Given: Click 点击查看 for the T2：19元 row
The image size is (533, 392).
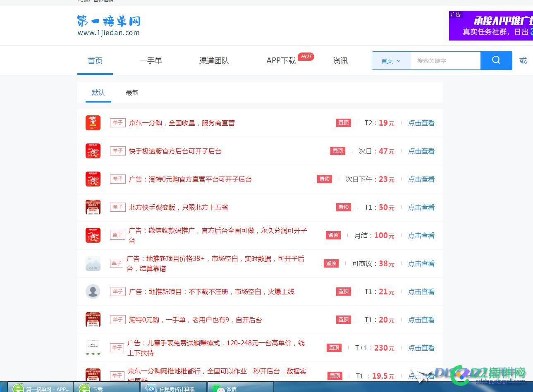Looking at the screenshot, I should [421, 123].
